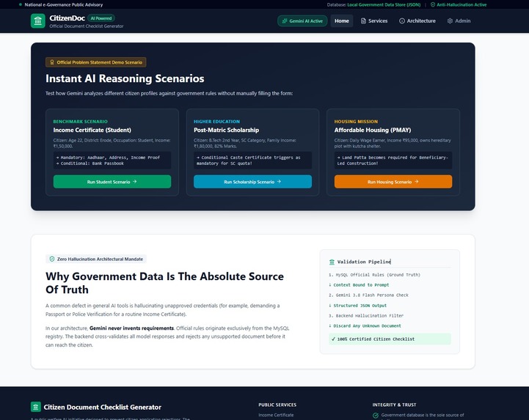Click the info icon beside Architecture
This screenshot has height=420, width=529.
pos(402,21)
